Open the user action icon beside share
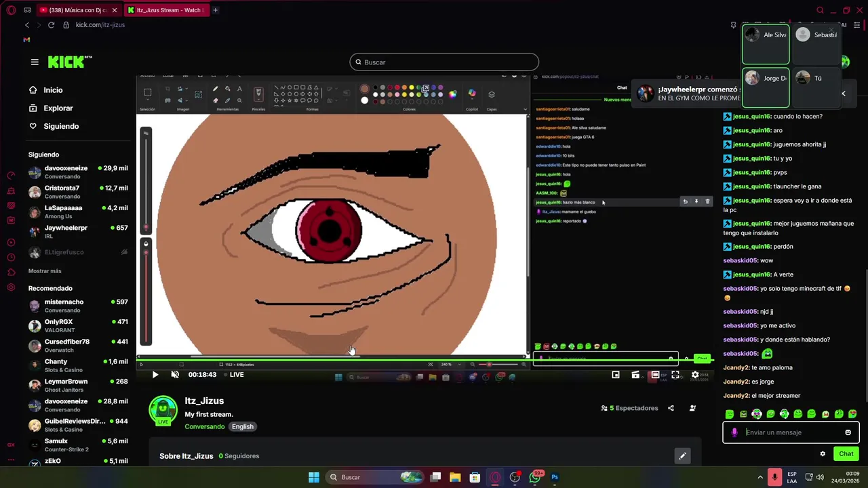 [692, 408]
